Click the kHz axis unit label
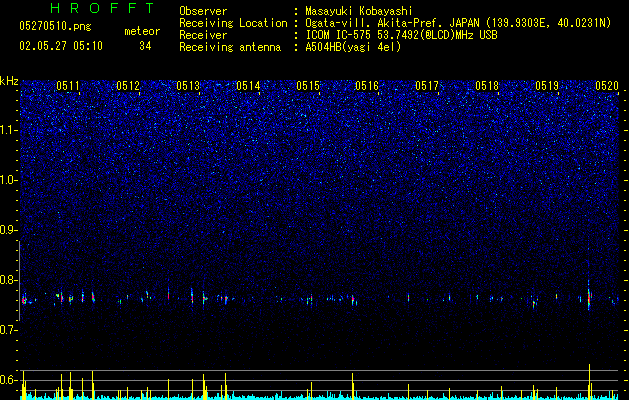The height and width of the screenshot is (400, 629). [9, 81]
